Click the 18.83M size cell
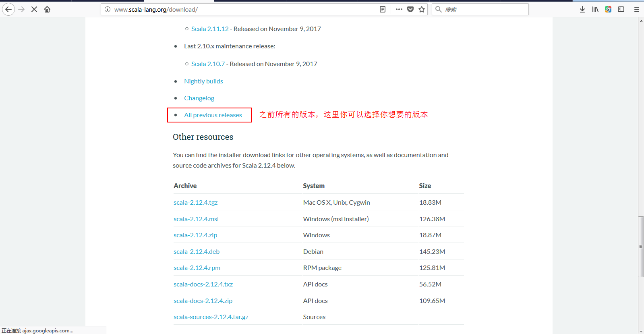Image resolution: width=644 pixels, height=334 pixels. 430,203
